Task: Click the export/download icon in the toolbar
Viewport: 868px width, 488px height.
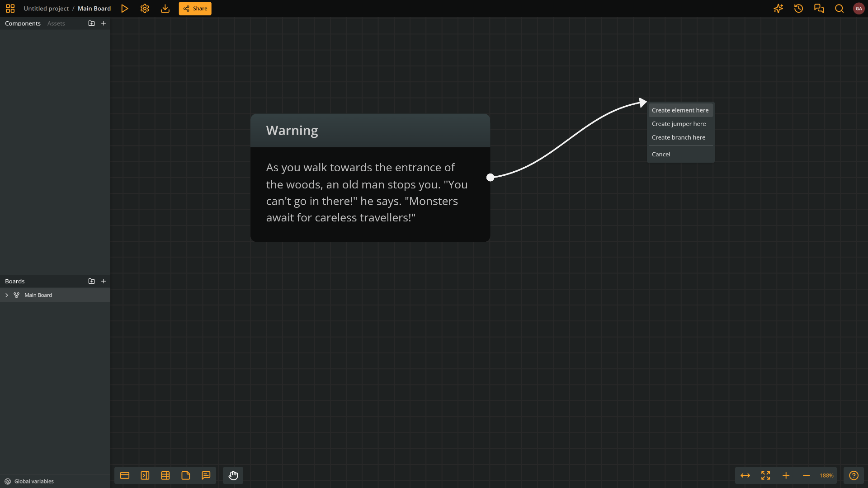Action: [165, 8]
